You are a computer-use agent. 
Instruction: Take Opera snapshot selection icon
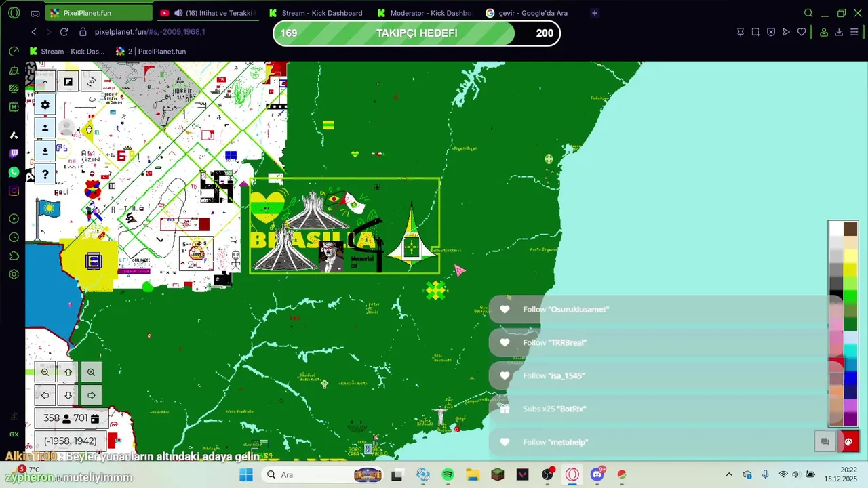click(755, 32)
